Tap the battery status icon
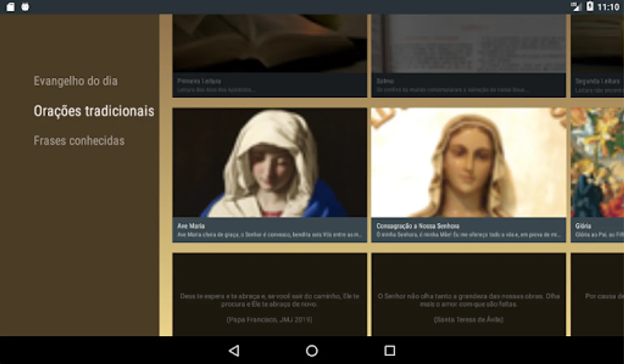Screen dimensions: 624x364 [590, 6]
